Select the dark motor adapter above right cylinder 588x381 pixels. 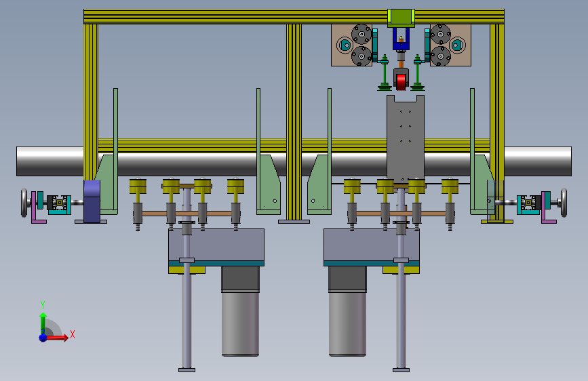(x=348, y=279)
